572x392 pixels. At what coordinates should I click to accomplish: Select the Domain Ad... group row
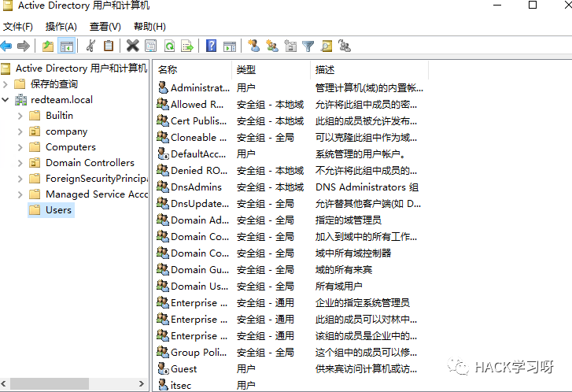(x=290, y=220)
